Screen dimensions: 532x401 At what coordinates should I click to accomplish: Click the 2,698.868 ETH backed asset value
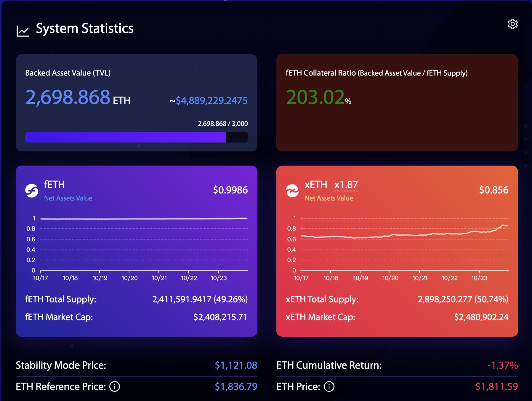(x=78, y=97)
